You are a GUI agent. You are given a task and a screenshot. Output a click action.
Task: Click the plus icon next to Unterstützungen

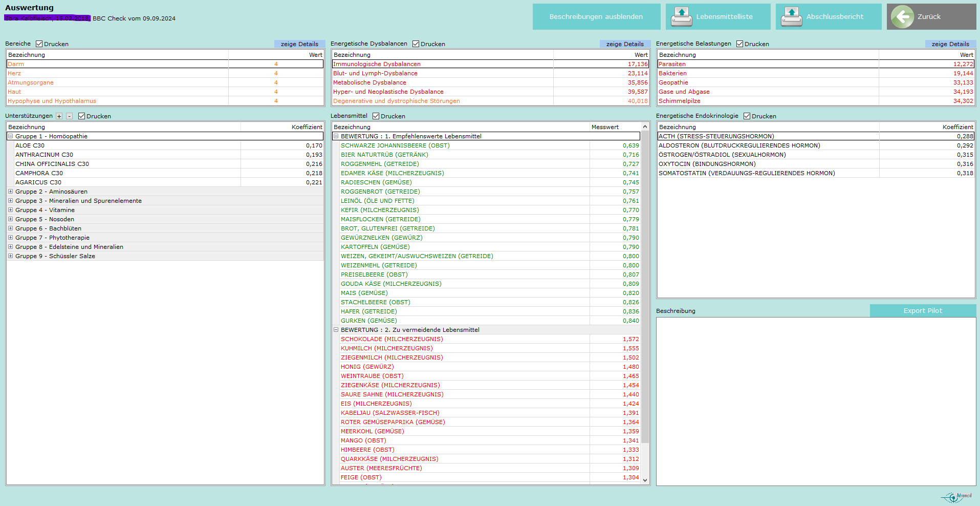[59, 116]
